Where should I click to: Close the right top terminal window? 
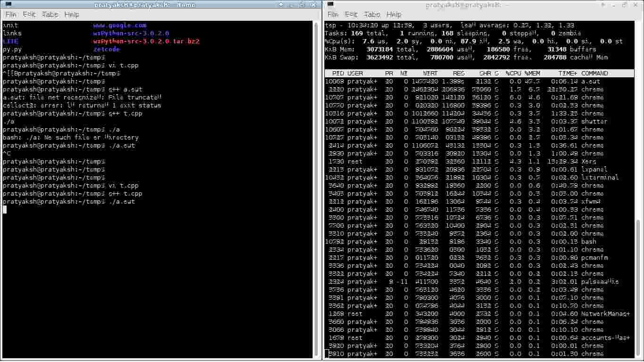[x=636, y=5]
